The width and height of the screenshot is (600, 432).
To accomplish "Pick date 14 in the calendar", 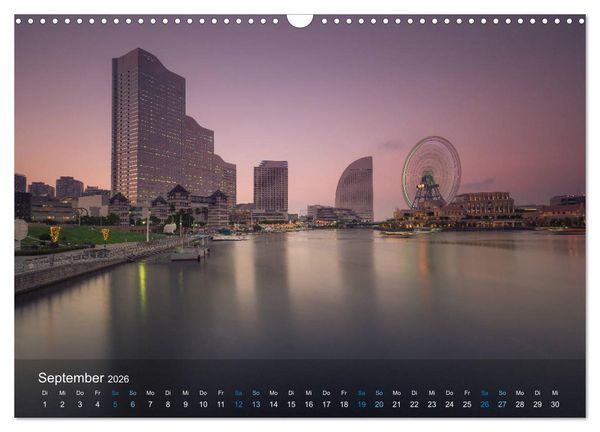I will 274,404.
